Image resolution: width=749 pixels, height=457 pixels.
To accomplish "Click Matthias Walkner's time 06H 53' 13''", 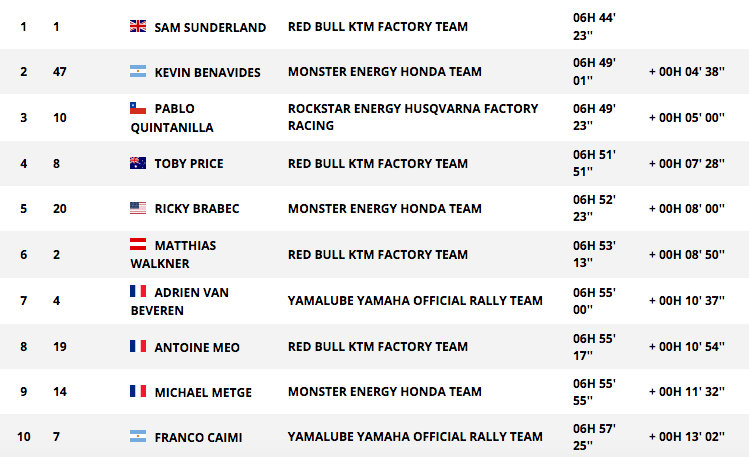I will click(594, 254).
